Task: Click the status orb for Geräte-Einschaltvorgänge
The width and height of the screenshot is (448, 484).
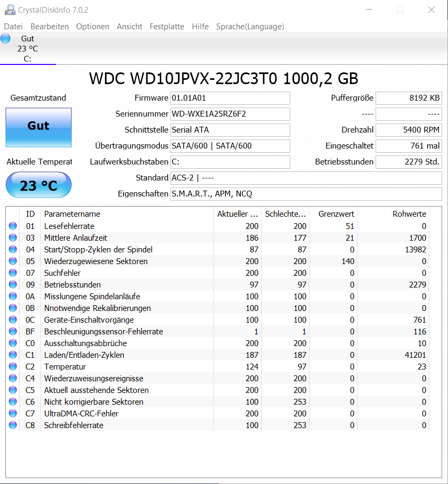Action: [13, 320]
